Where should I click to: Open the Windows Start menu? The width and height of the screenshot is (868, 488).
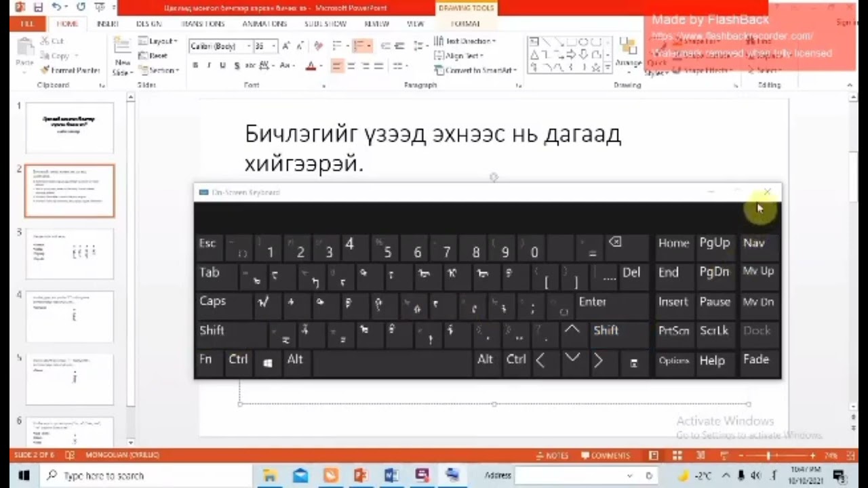tap(24, 476)
